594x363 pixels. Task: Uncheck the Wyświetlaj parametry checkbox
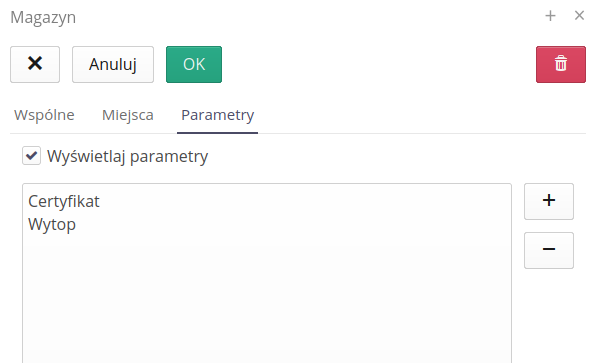click(x=31, y=156)
